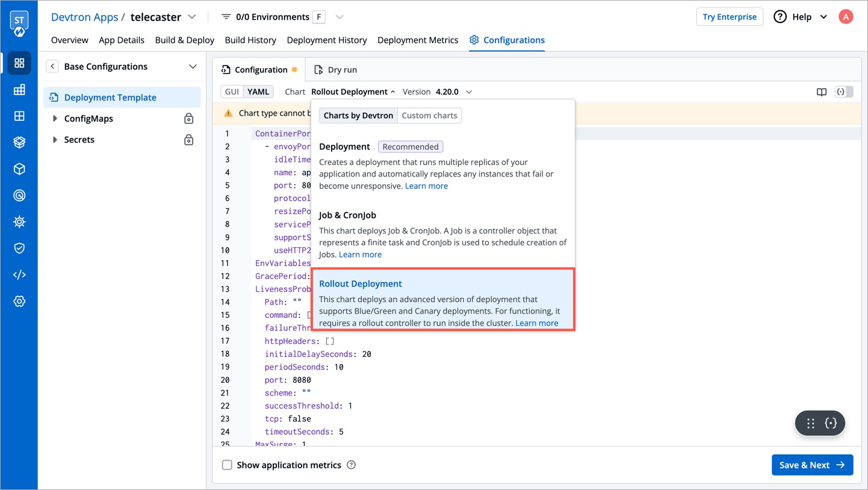Open the readme book icon
868x490 pixels.
[821, 92]
